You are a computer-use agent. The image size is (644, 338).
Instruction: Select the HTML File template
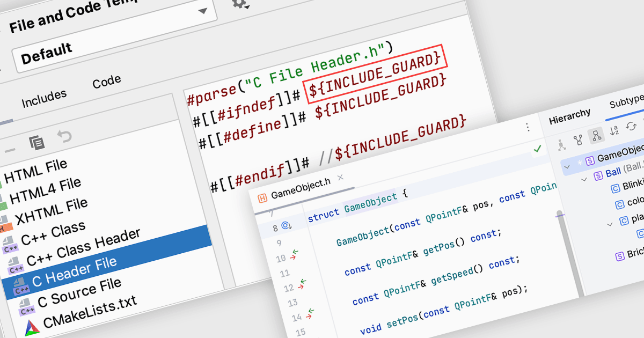(35, 171)
